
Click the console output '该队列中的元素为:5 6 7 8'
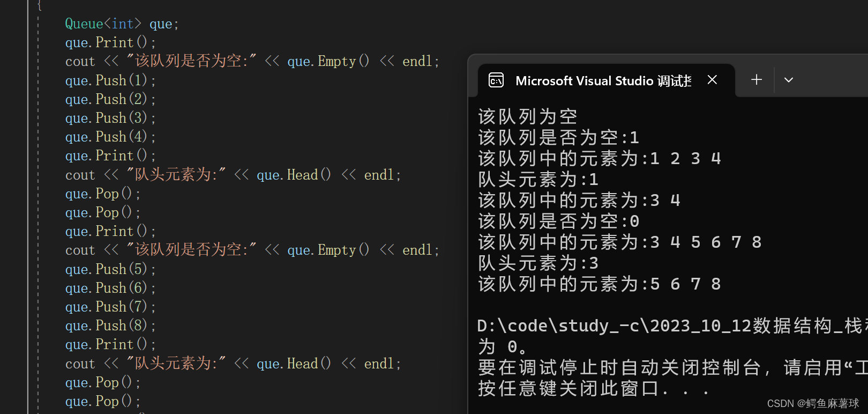coord(600,284)
